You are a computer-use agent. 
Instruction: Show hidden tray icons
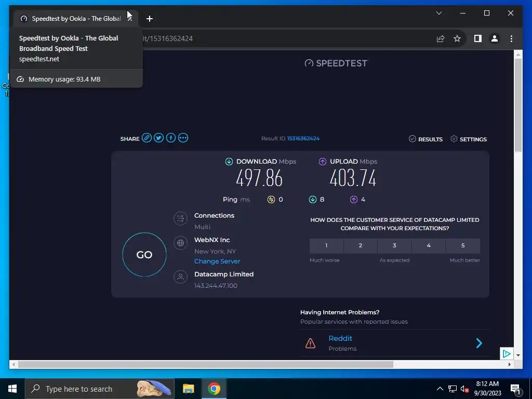(440, 389)
